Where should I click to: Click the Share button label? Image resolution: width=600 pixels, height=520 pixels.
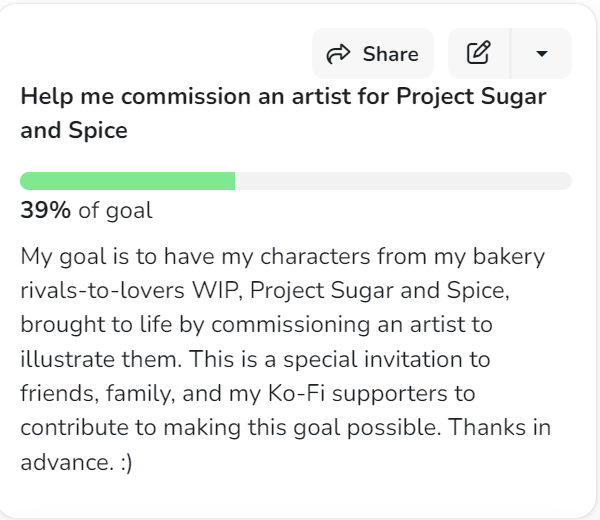pos(391,54)
